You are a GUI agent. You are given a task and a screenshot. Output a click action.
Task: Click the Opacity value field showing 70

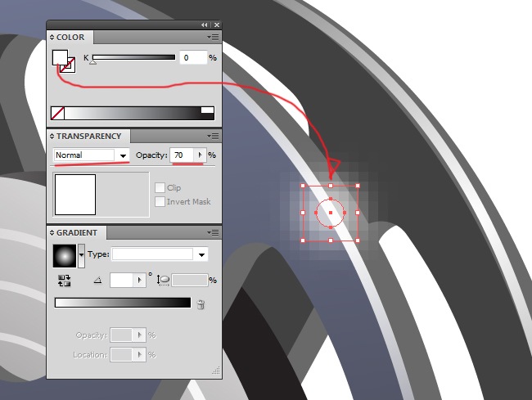tap(183, 155)
